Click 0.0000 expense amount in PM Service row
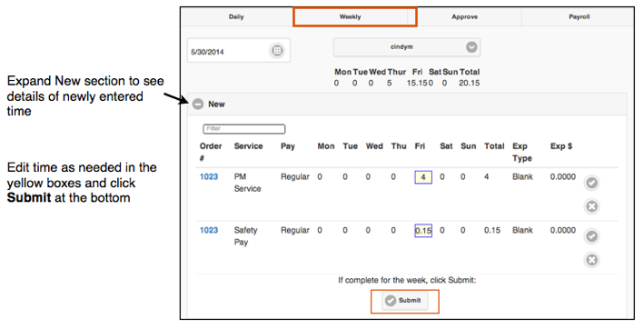This screenshot has height=329, width=644. click(563, 177)
